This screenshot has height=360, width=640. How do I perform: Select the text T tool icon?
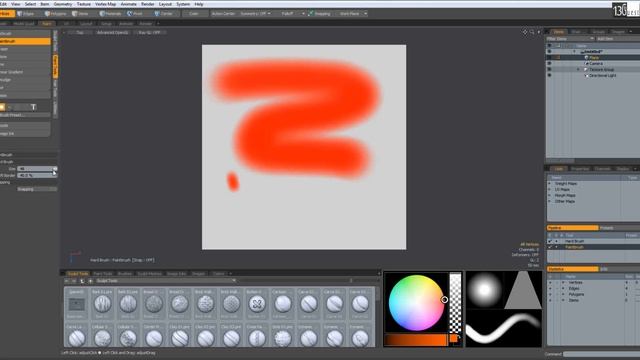click(33, 107)
